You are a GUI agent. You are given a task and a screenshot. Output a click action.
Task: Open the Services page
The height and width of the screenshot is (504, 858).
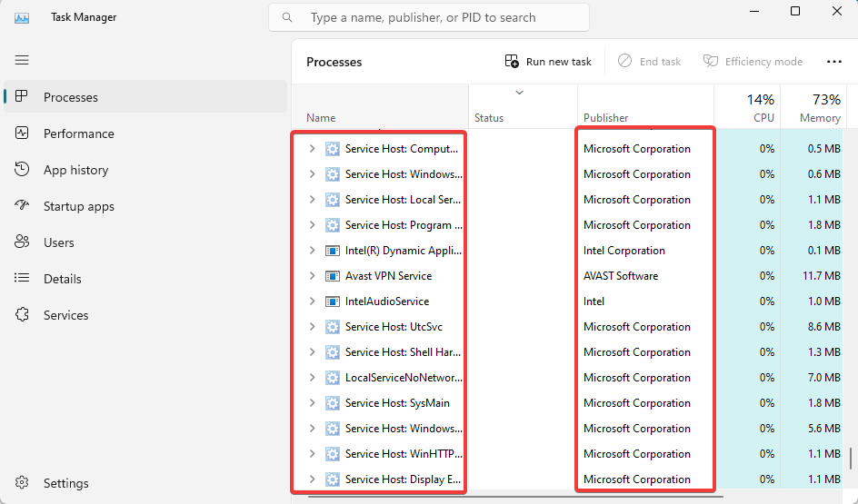(x=65, y=315)
